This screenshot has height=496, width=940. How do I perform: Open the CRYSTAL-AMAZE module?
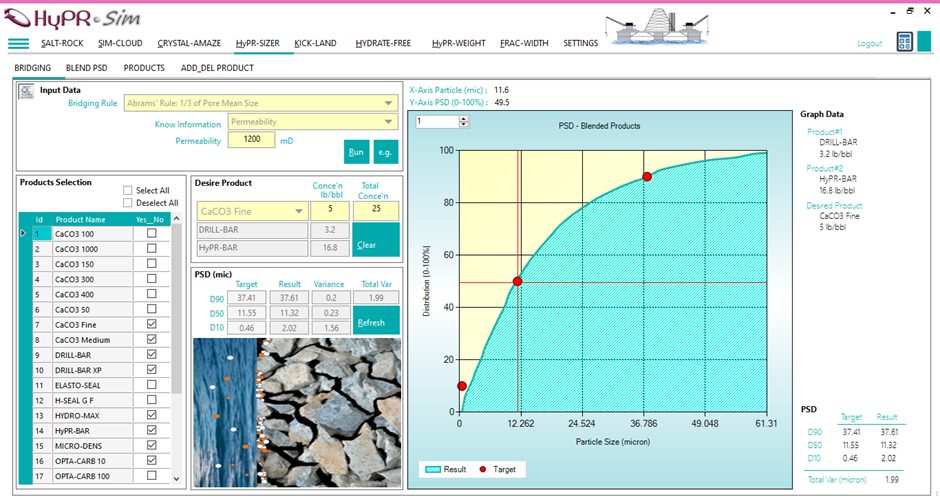click(x=189, y=43)
